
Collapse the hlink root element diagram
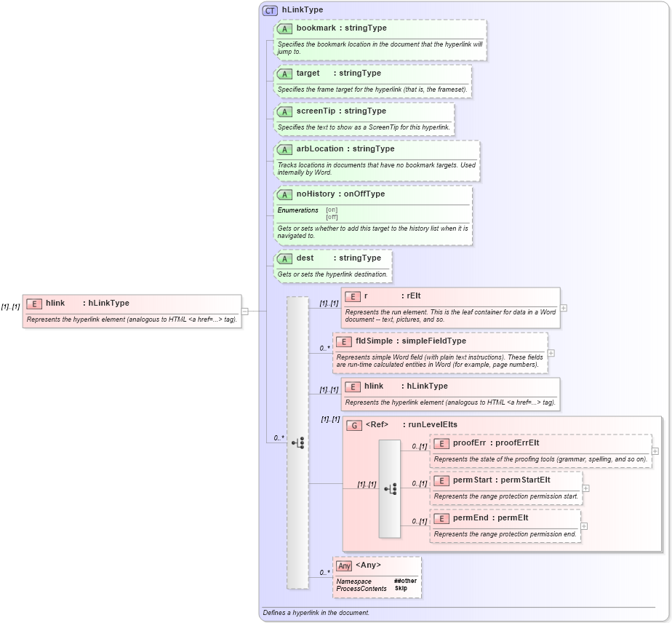coord(245,310)
